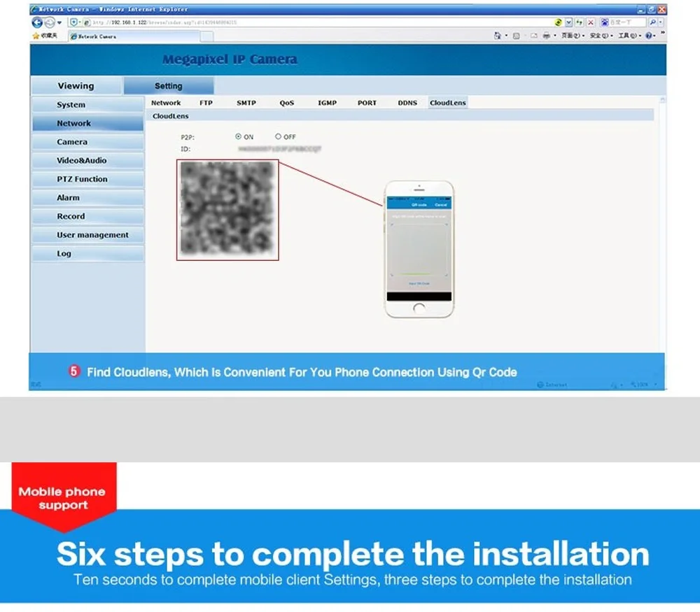Set P2P radio button to ON
This screenshot has width=700, height=612.
(239, 136)
